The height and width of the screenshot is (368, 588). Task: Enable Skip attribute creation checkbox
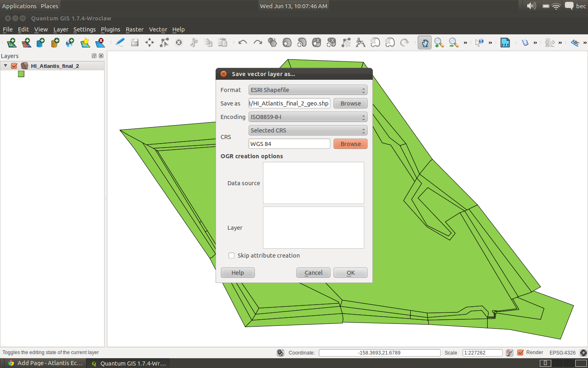232,256
